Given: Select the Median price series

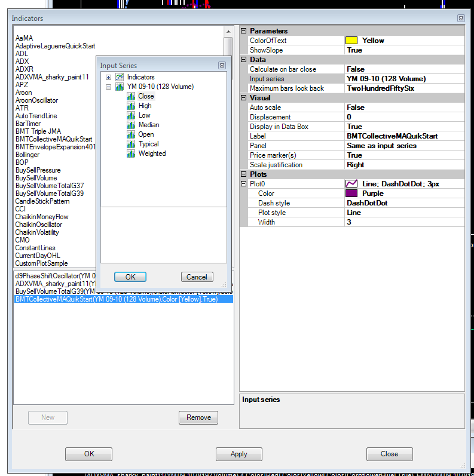Looking at the screenshot, I should pos(149,125).
